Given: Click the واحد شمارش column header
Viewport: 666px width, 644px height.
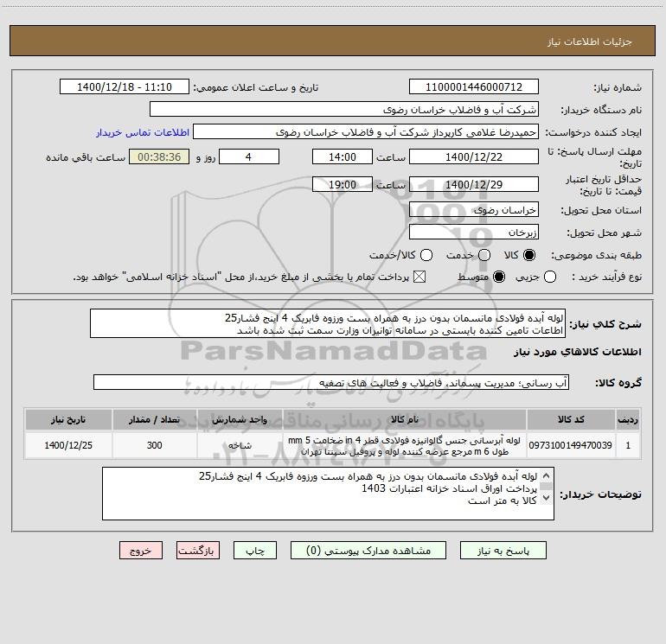Looking at the screenshot, I should click(240, 419).
